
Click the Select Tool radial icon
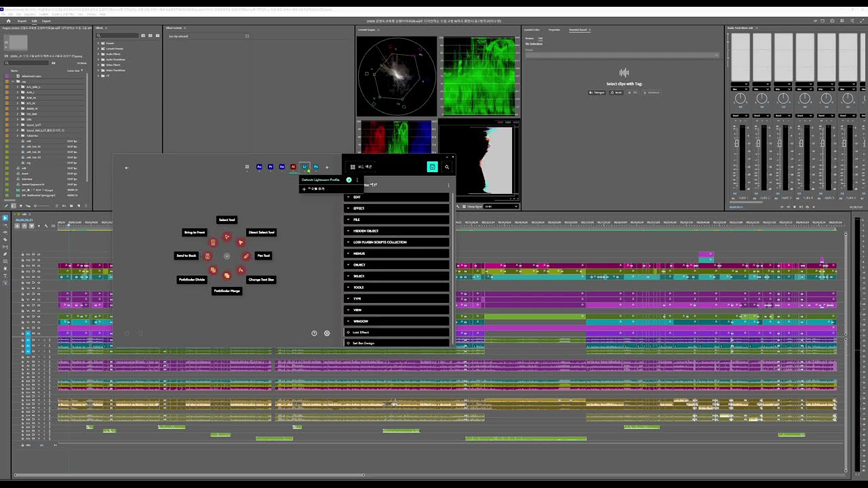point(226,237)
